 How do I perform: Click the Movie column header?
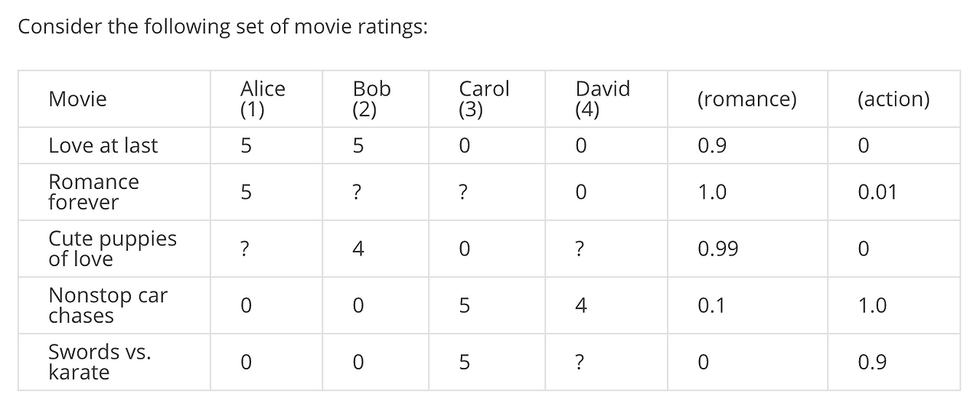pyautogui.click(x=77, y=99)
